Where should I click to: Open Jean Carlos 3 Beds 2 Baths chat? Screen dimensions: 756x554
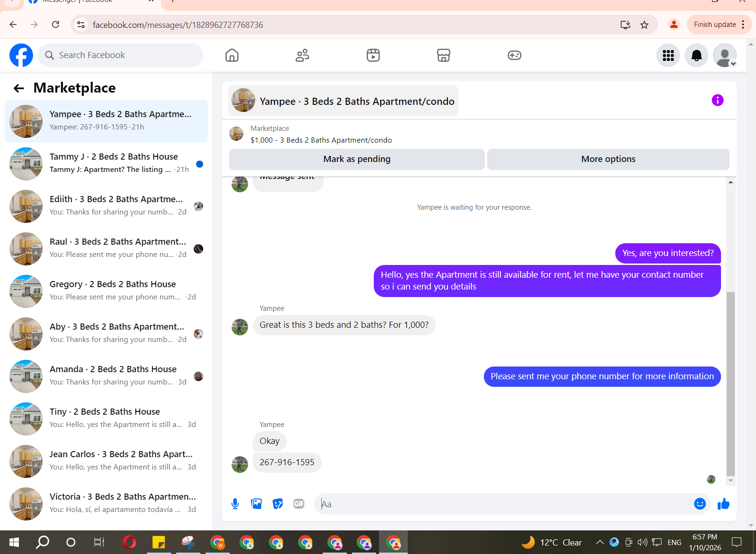(x=106, y=461)
